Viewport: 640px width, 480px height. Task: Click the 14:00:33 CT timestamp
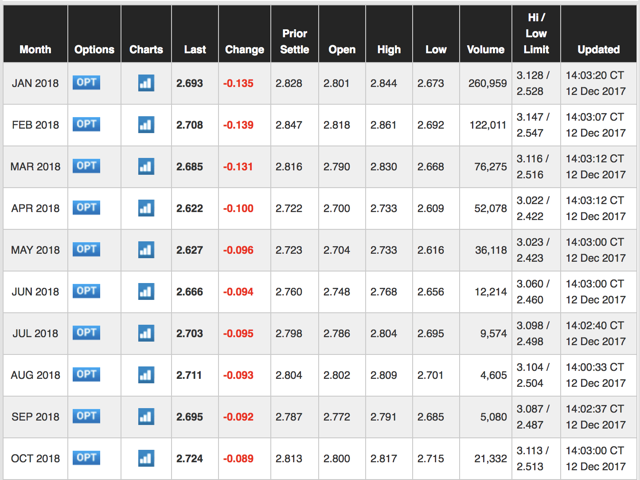[595, 367]
